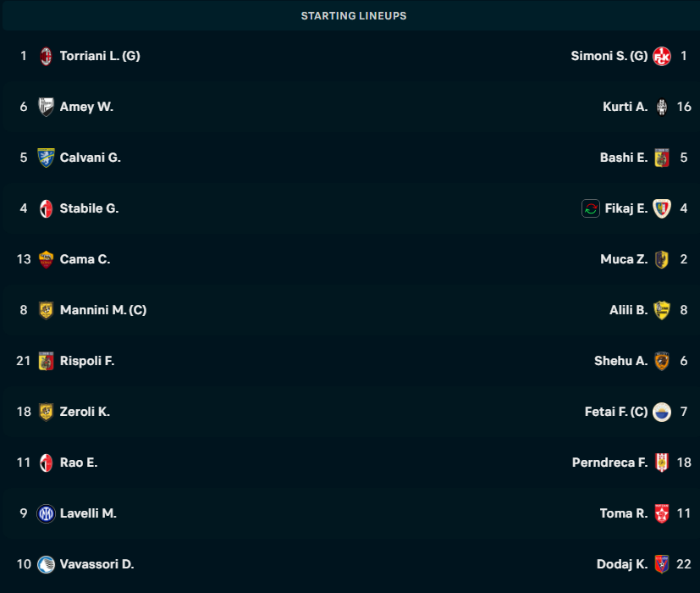Click shirt number 7 beside Fetai F.
Image resolution: width=700 pixels, height=593 pixels.
(x=684, y=412)
